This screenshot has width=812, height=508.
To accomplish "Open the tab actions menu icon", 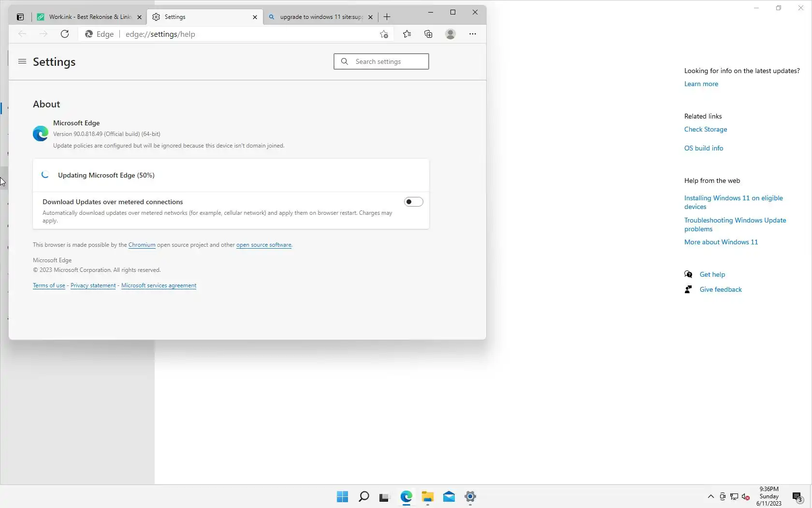I will 20,17.
